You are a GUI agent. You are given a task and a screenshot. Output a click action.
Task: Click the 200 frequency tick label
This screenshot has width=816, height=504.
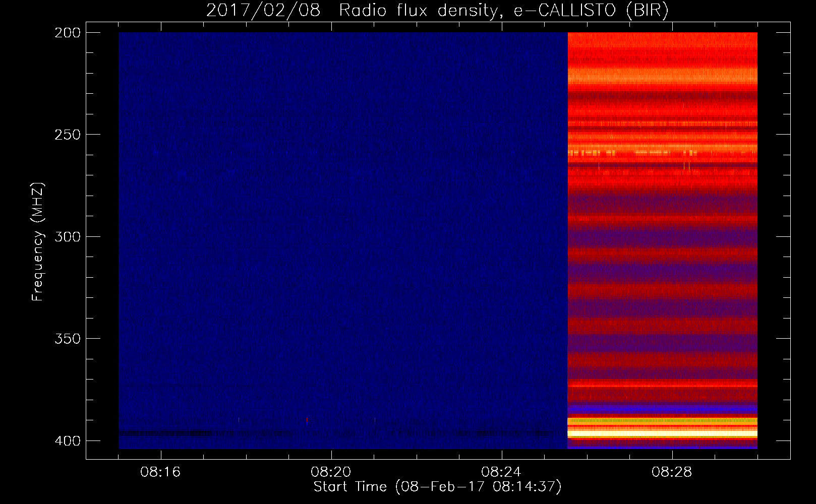[x=68, y=33]
